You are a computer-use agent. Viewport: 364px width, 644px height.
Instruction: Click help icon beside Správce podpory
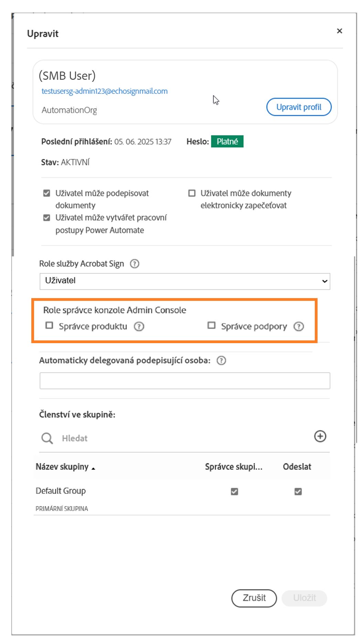coord(299,326)
